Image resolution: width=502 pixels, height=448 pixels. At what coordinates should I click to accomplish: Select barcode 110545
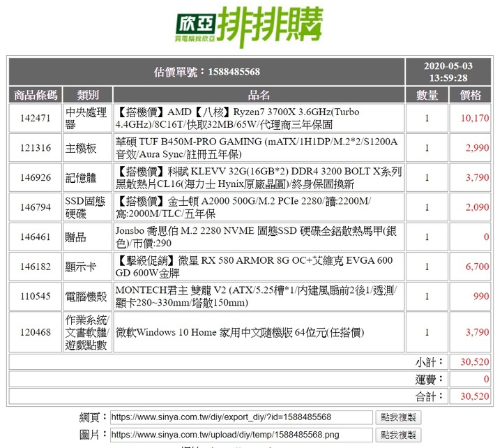tap(36, 296)
